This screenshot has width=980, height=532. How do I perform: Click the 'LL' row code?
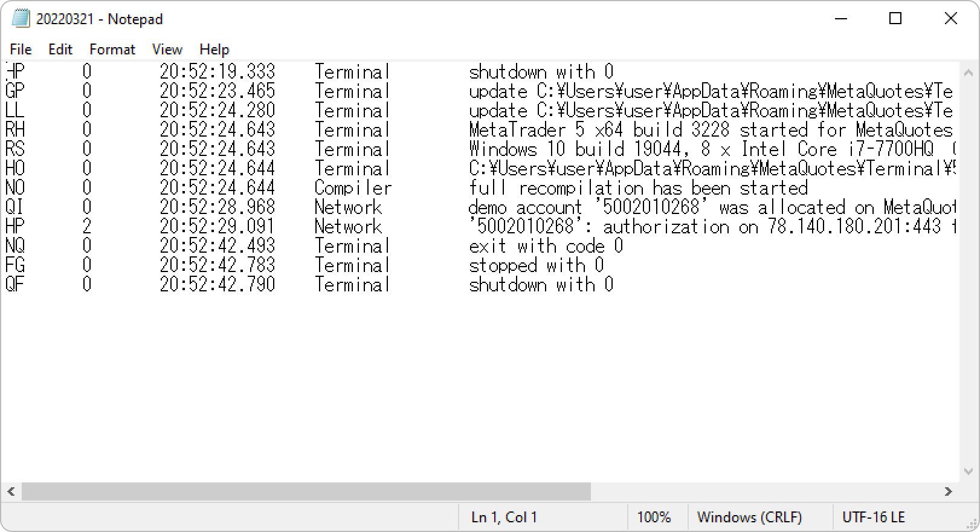pyautogui.click(x=15, y=111)
